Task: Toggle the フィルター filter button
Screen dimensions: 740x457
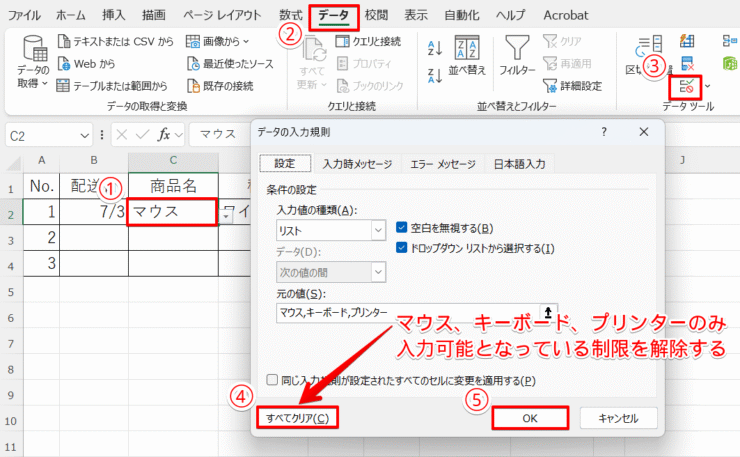Action: point(517,55)
